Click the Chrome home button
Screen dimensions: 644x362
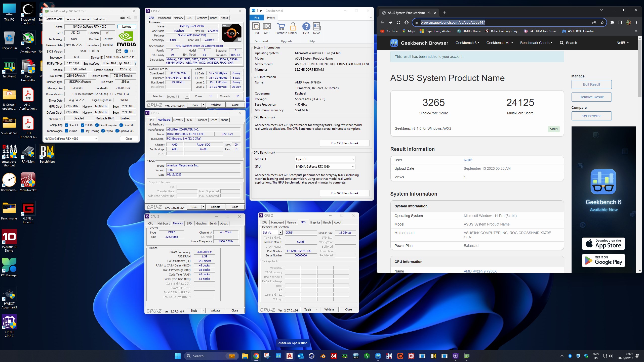pos(407,22)
